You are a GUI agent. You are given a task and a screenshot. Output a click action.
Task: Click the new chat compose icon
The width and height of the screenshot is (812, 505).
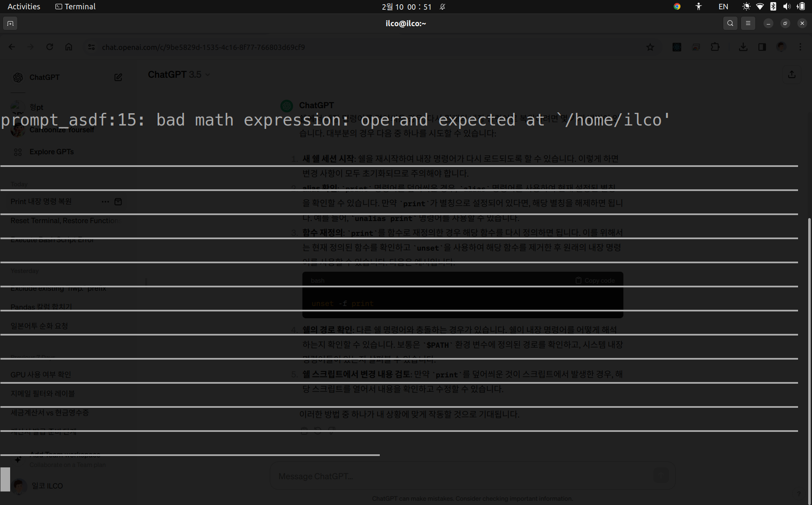(x=118, y=77)
